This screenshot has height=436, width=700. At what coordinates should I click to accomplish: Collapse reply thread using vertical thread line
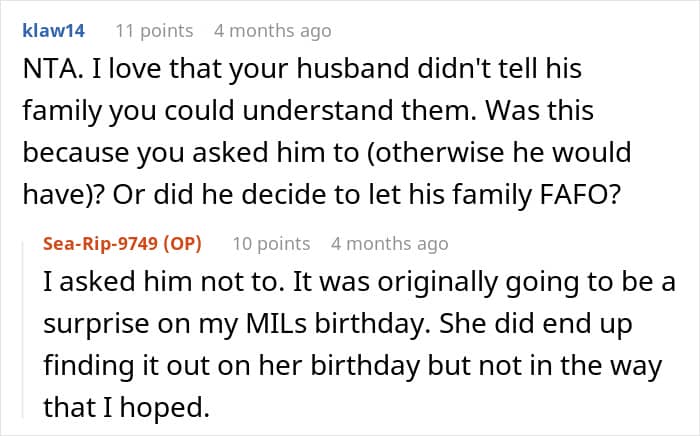[23, 329]
